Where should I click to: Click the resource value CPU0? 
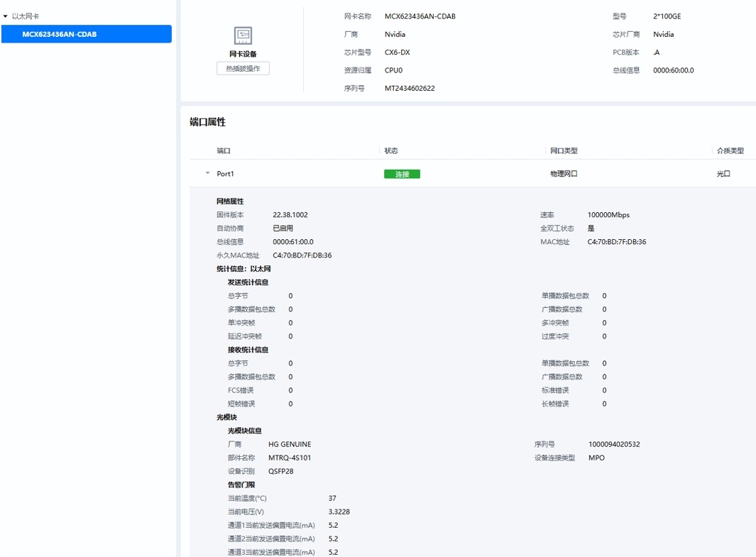[x=393, y=70]
